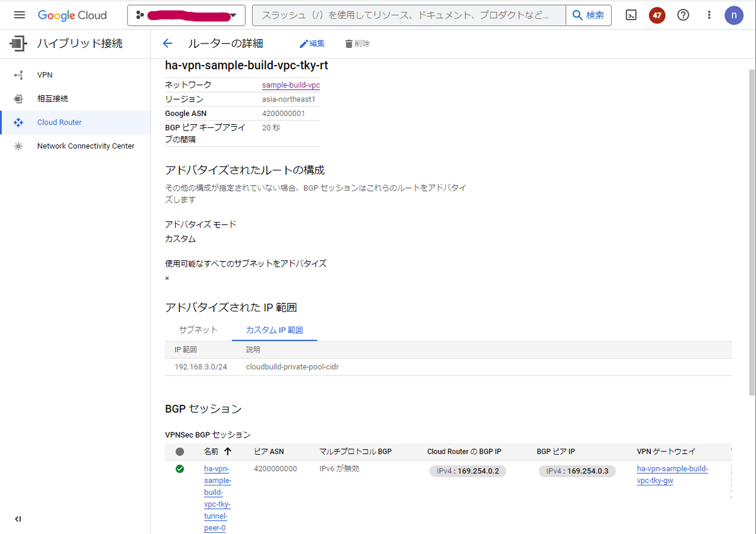Go back with the left arrow
Image resolution: width=756 pixels, height=534 pixels.
click(167, 44)
